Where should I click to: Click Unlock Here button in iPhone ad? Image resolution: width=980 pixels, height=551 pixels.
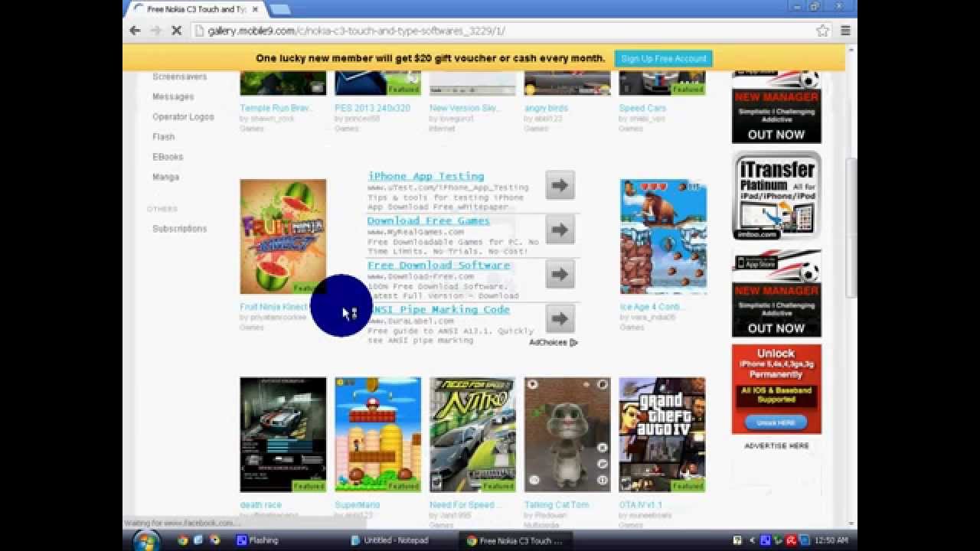coord(776,422)
